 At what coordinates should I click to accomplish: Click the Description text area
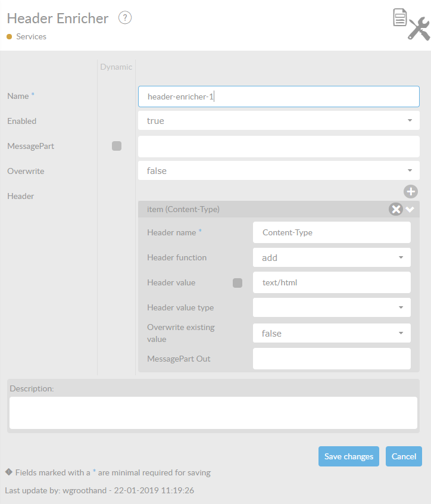coord(213,413)
